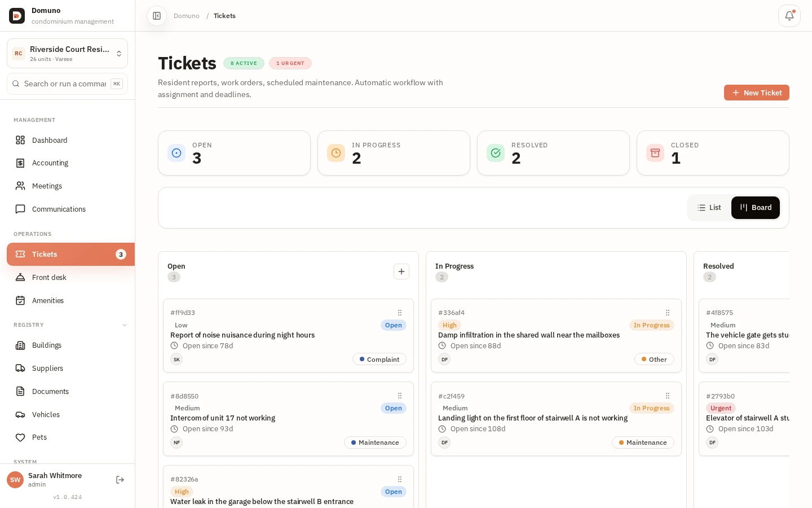Select Tickets in the sidebar

point(70,254)
